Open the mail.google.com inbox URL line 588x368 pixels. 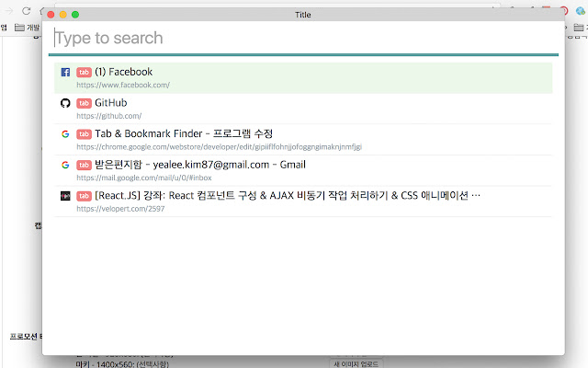144,178
